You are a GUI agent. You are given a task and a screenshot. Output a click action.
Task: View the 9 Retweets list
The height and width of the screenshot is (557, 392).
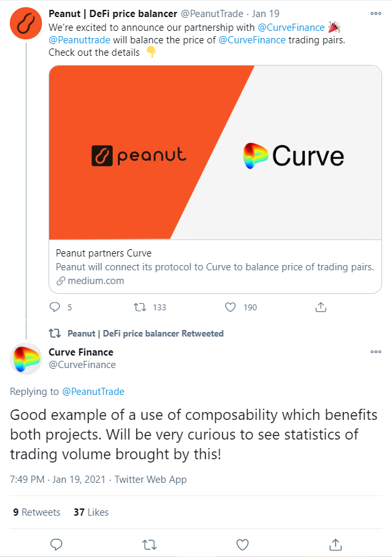(36, 512)
